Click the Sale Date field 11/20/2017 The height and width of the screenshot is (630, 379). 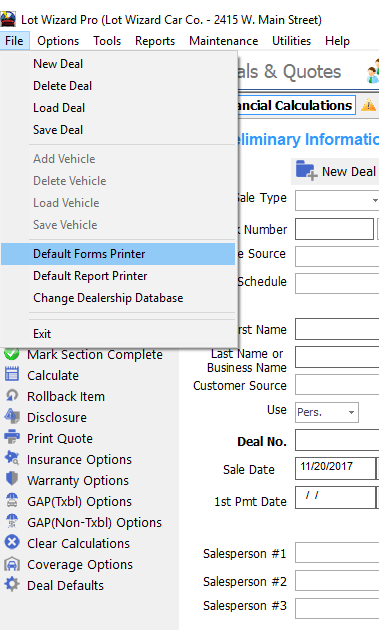click(335, 468)
